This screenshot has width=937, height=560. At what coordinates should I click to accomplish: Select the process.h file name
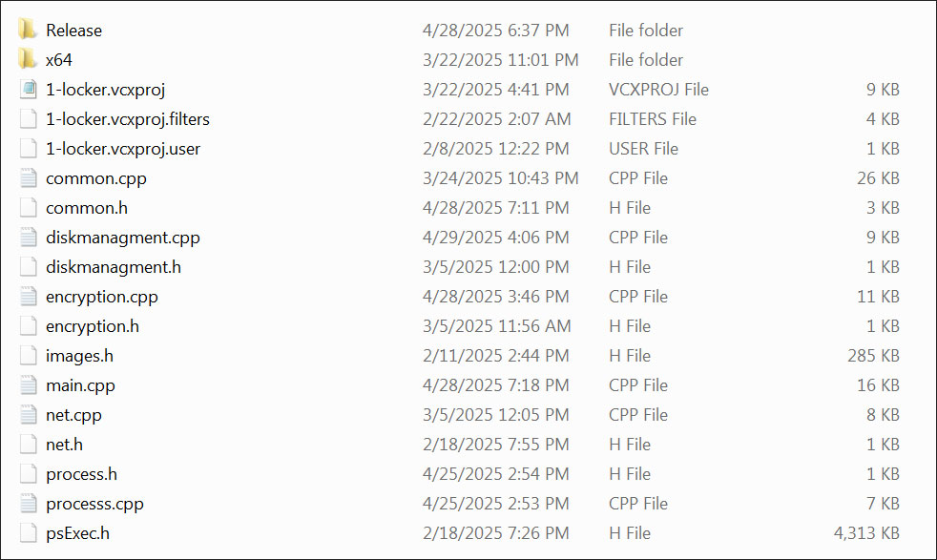(82, 474)
